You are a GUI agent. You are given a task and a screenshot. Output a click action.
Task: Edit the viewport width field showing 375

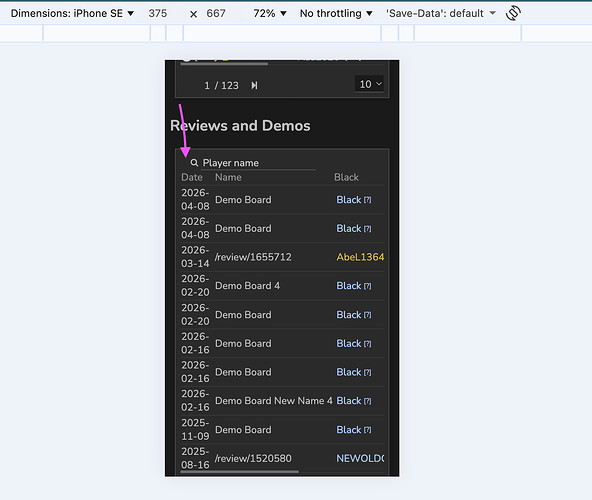point(158,13)
